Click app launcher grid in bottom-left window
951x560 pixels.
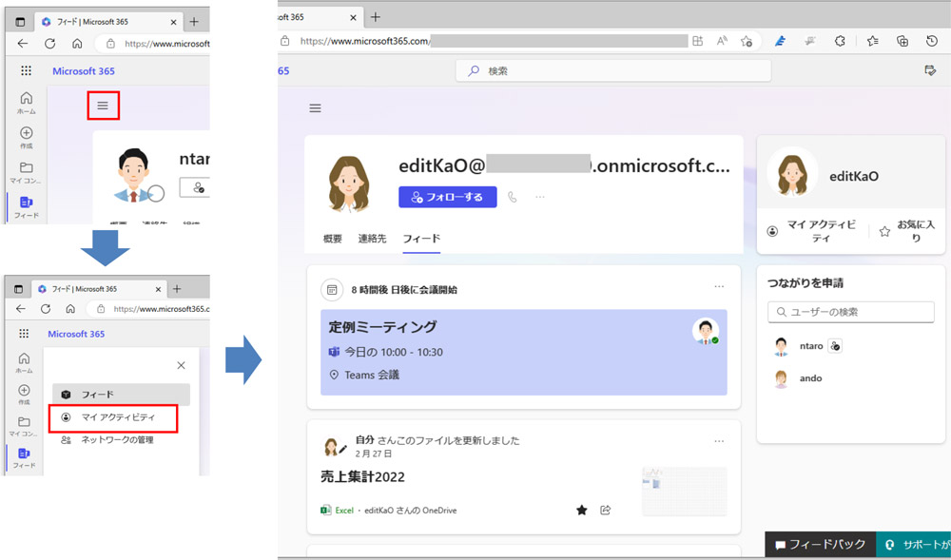click(x=24, y=334)
